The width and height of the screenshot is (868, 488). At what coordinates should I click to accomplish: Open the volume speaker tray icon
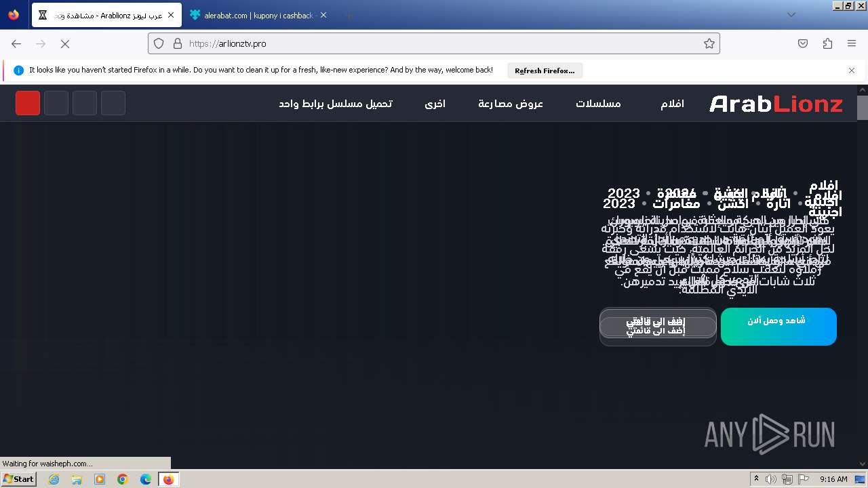pyautogui.click(x=771, y=479)
